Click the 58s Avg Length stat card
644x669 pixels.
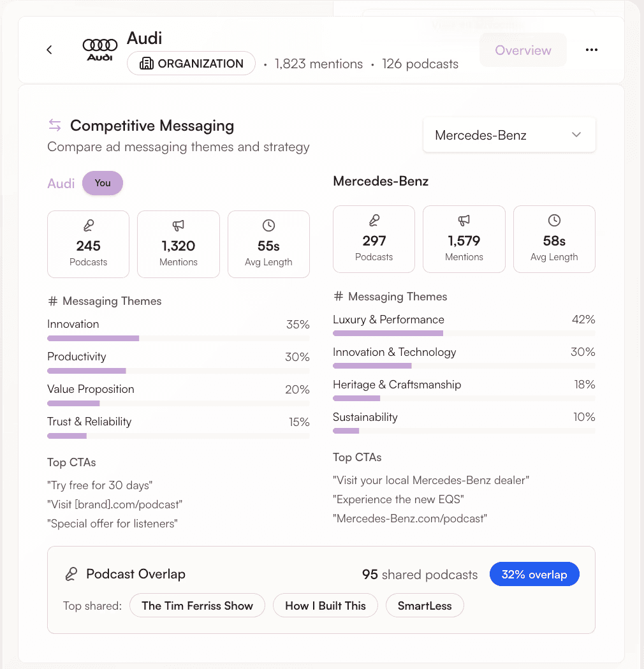(555, 239)
